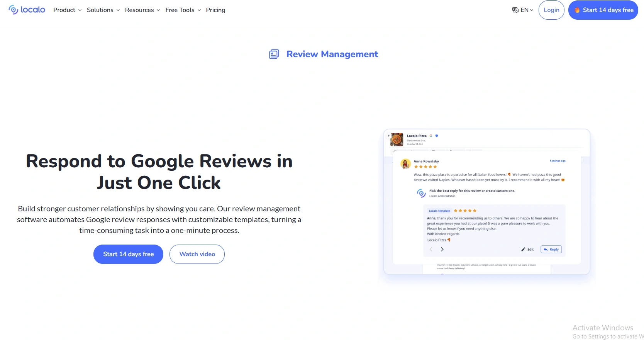Go to the previous reply template arrow
Image resolution: width=644 pixels, height=340 pixels.
click(x=431, y=249)
